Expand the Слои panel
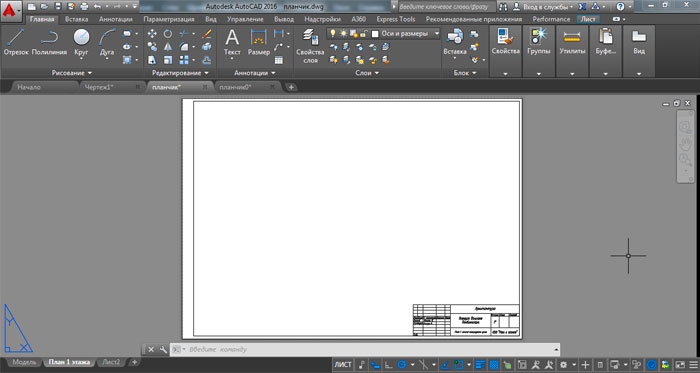 click(x=367, y=73)
